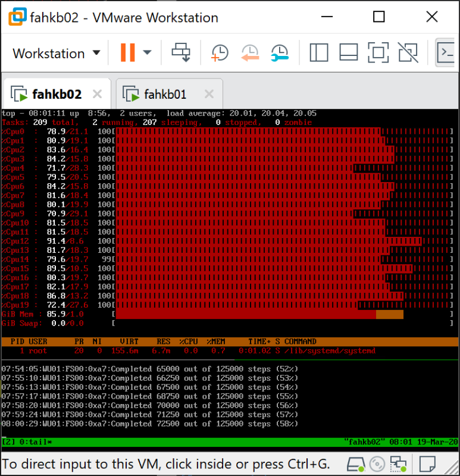Viewport: 460px width, 476px height.
Task: Maximize the VMware Workstation window
Action: pyautogui.click(x=378, y=17)
